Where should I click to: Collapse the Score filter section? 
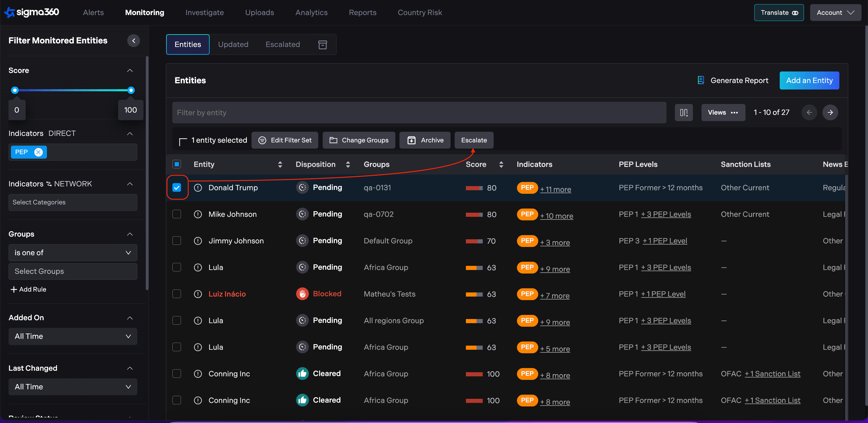[130, 70]
